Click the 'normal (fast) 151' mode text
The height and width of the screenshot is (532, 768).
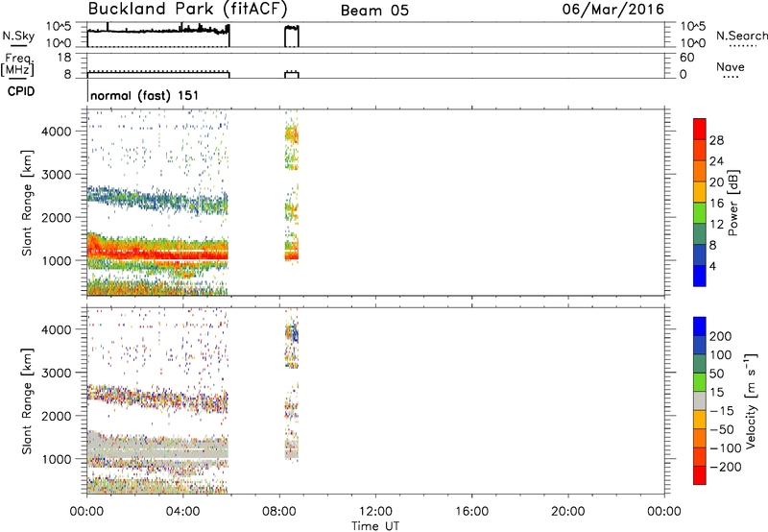(x=145, y=95)
